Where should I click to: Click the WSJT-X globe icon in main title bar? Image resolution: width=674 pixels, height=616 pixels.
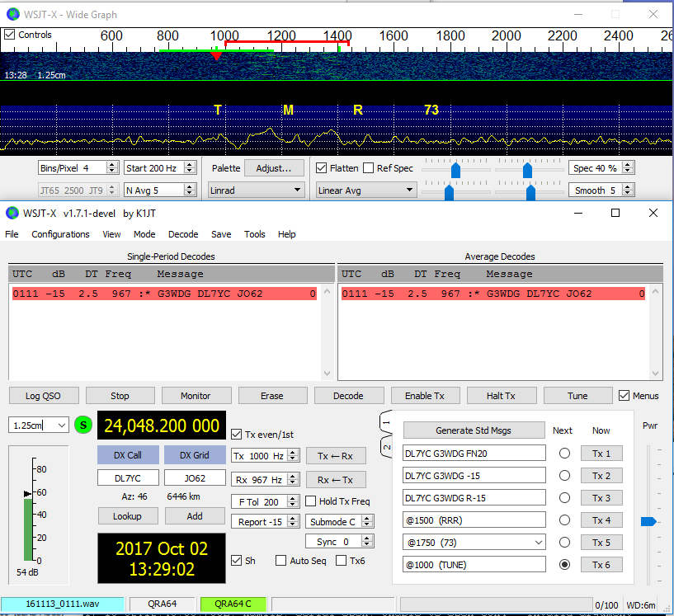[x=12, y=213]
